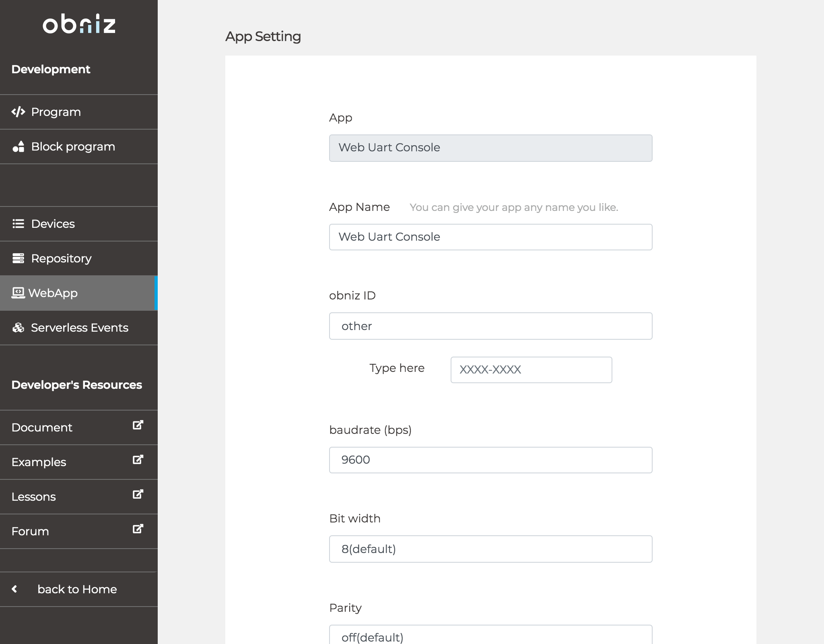This screenshot has height=644, width=824.
Task: Click the obniz logo
Action: click(79, 24)
